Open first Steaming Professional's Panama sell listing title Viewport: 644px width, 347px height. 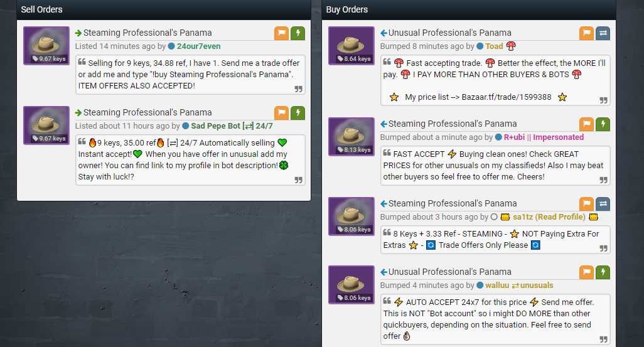(148, 33)
